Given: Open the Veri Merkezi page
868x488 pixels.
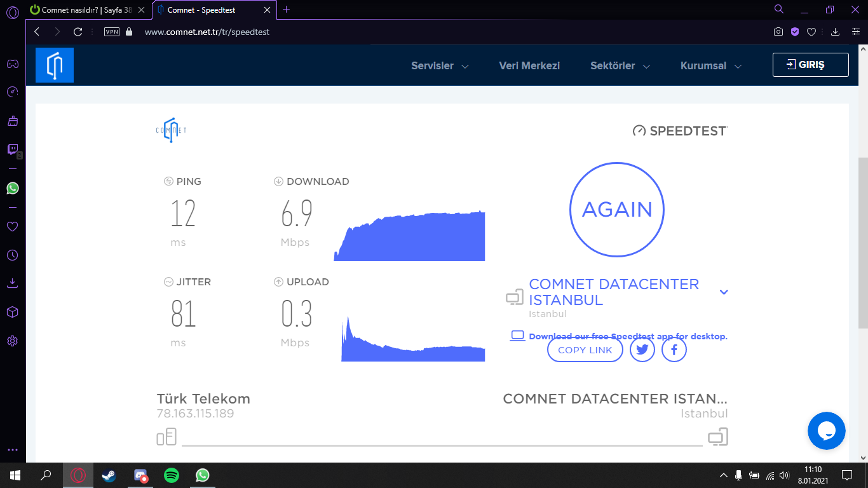Looking at the screenshot, I should coord(529,65).
